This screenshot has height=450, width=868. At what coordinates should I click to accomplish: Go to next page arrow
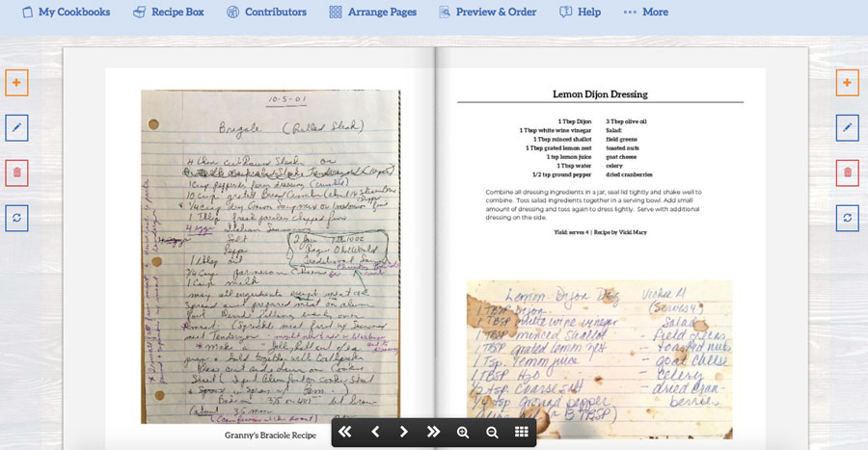[x=403, y=433]
